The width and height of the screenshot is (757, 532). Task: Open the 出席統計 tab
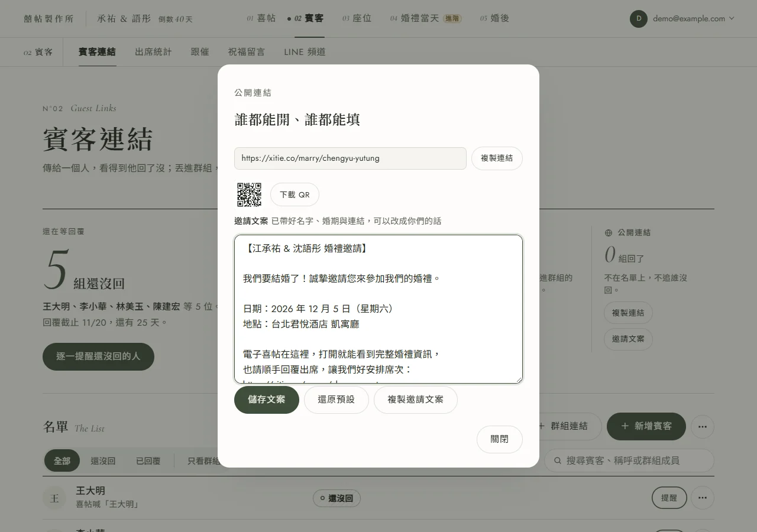(153, 52)
